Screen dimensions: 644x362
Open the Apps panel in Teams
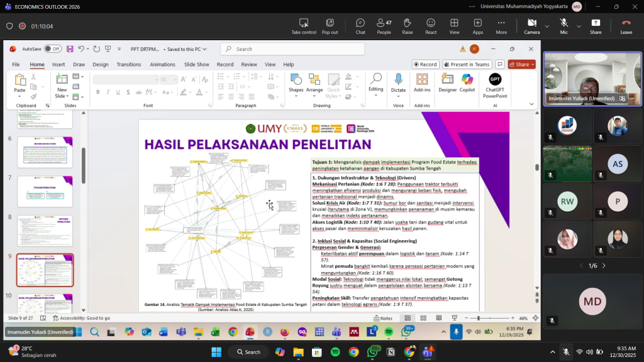478,26
